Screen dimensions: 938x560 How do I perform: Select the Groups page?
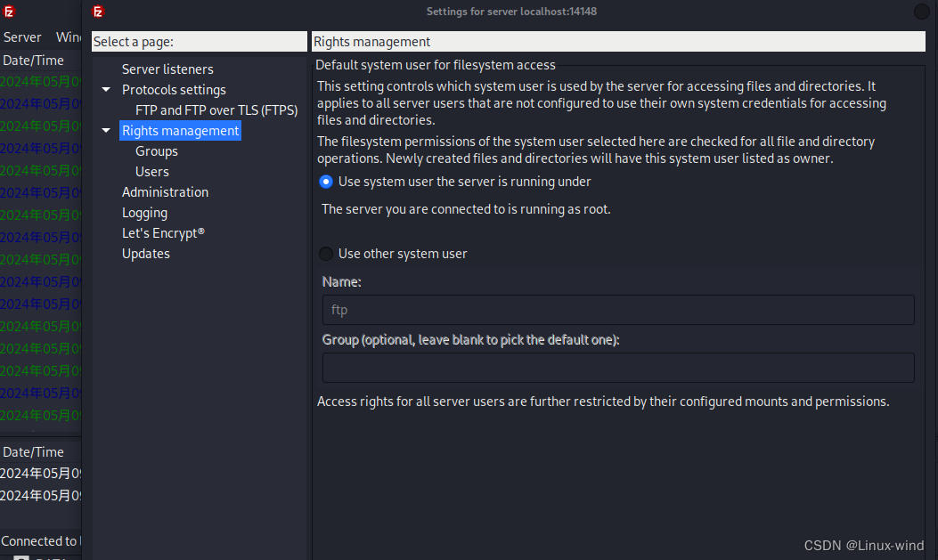click(x=156, y=150)
